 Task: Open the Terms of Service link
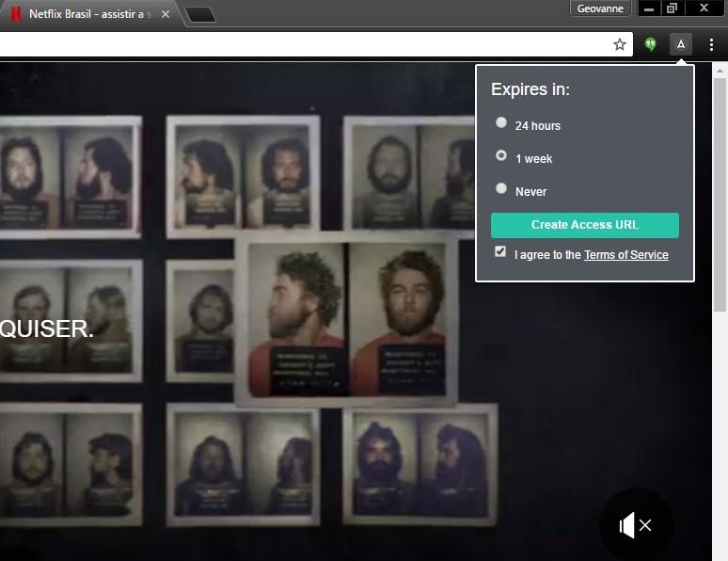coord(625,255)
